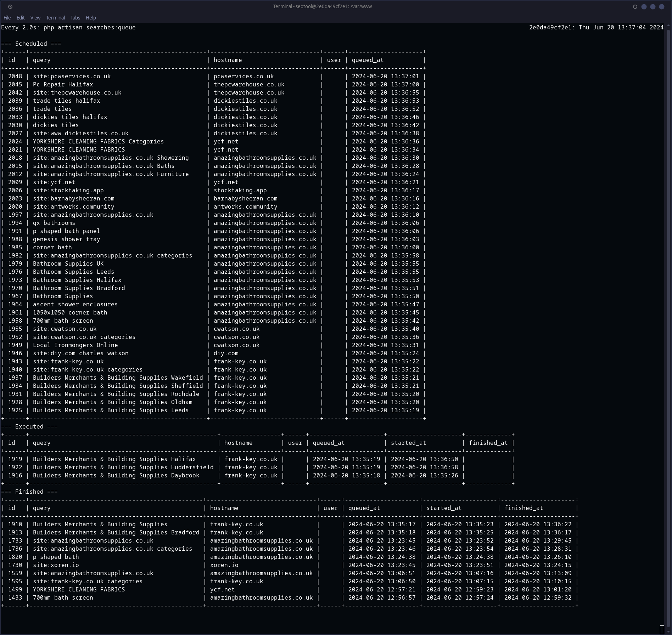672x635 pixels.
Task: Click the scrollbar down arrow
Action: [x=668, y=630]
